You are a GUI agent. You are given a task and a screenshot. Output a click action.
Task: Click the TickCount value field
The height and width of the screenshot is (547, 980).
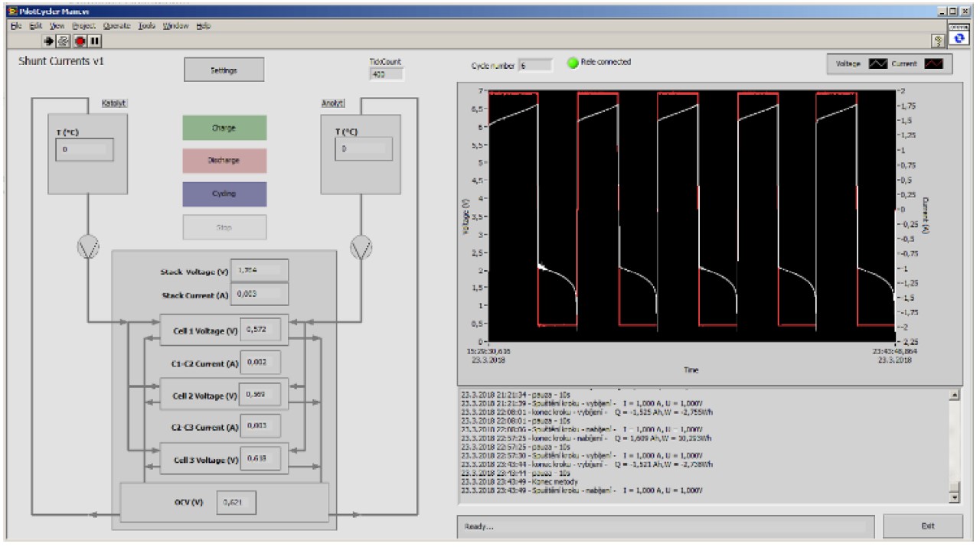click(386, 74)
